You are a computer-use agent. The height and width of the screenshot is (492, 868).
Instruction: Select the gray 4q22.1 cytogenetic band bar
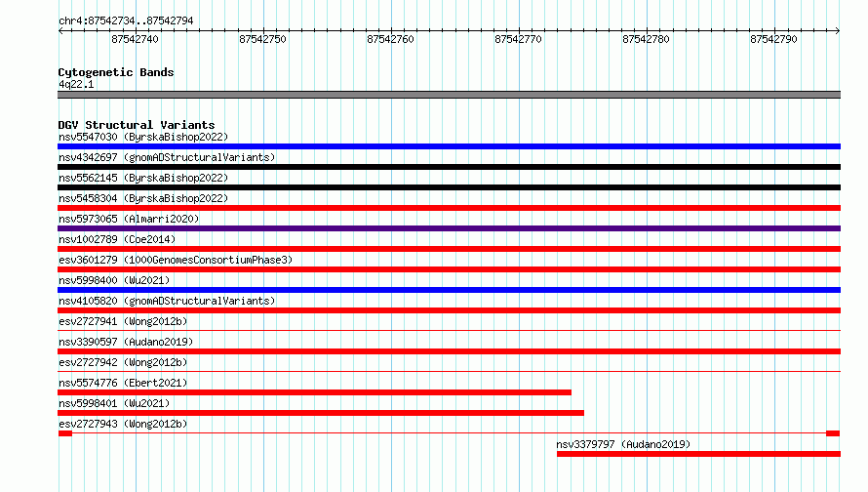449,95
